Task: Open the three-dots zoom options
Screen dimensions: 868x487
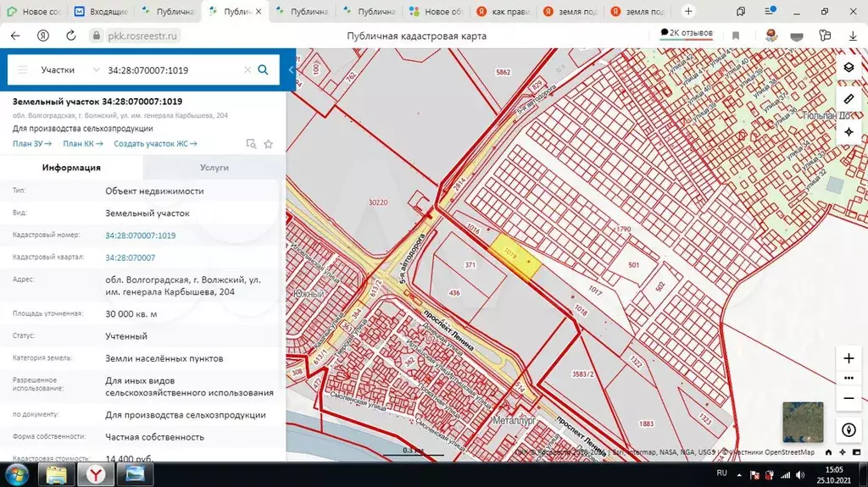Action: (x=849, y=379)
